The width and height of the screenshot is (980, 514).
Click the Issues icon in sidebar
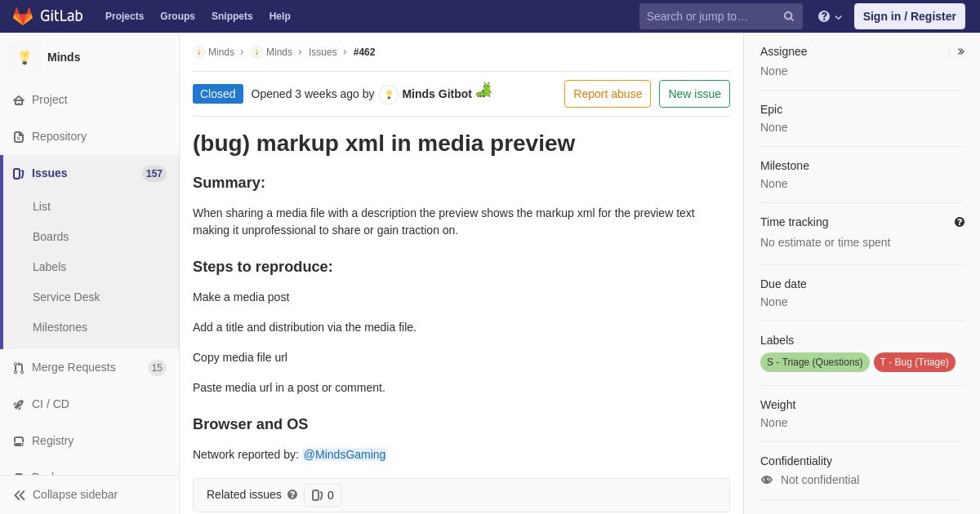[x=19, y=174]
